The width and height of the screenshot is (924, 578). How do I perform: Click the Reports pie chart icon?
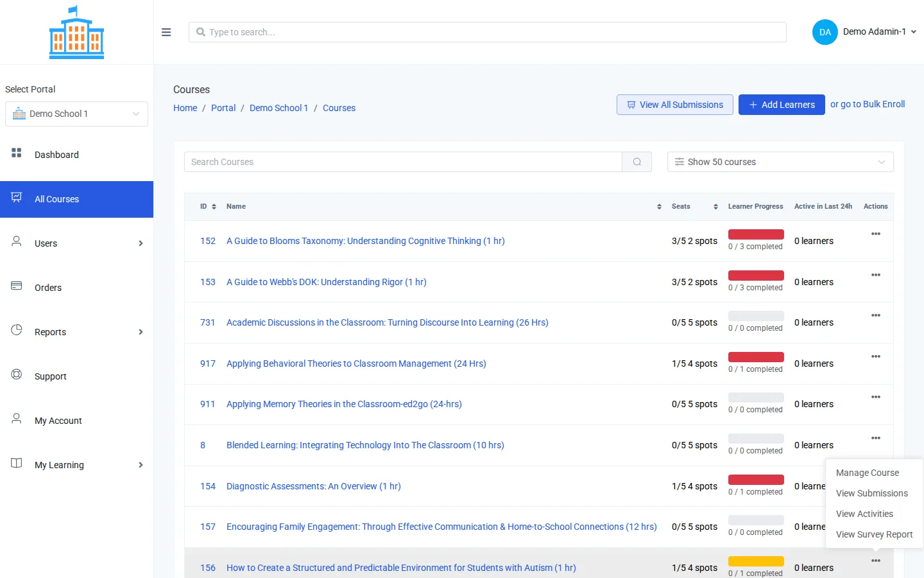click(17, 330)
